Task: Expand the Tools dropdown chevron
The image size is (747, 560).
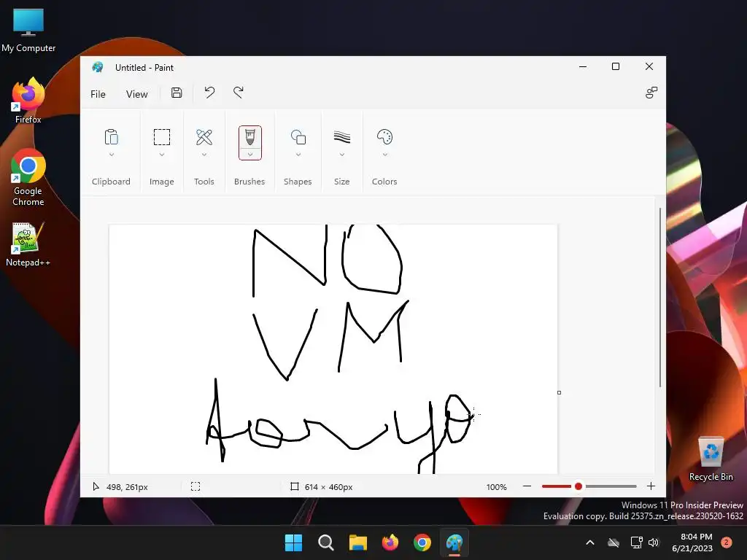Action: [204, 155]
